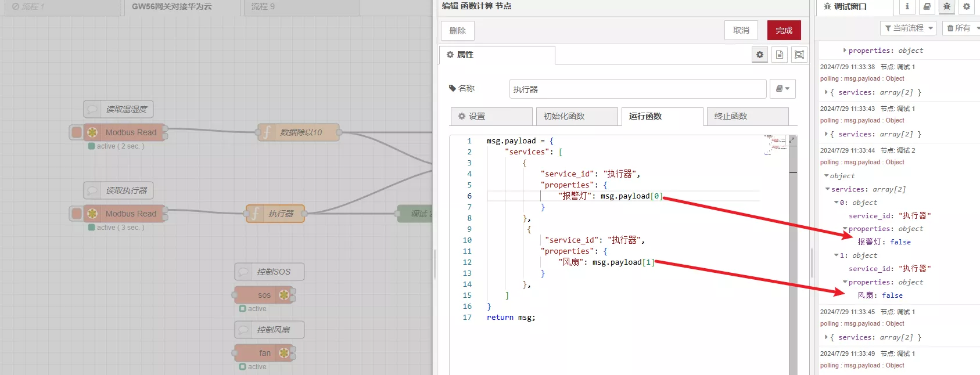Open the node description document icon
Viewport: 980px width, 375px height.
coord(780,55)
